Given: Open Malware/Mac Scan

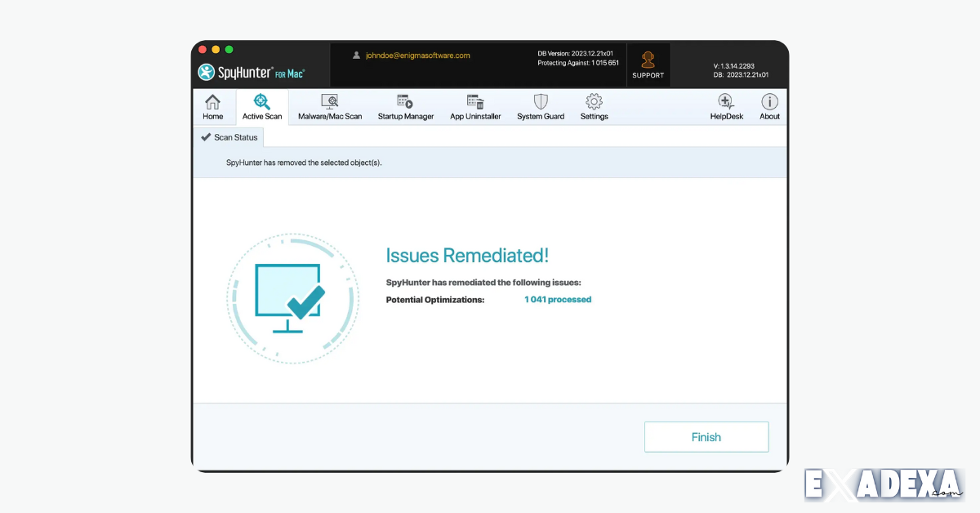Looking at the screenshot, I should 330,107.
